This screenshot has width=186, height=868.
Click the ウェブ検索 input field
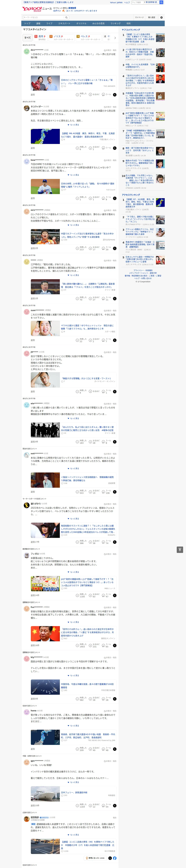click(137, 2)
